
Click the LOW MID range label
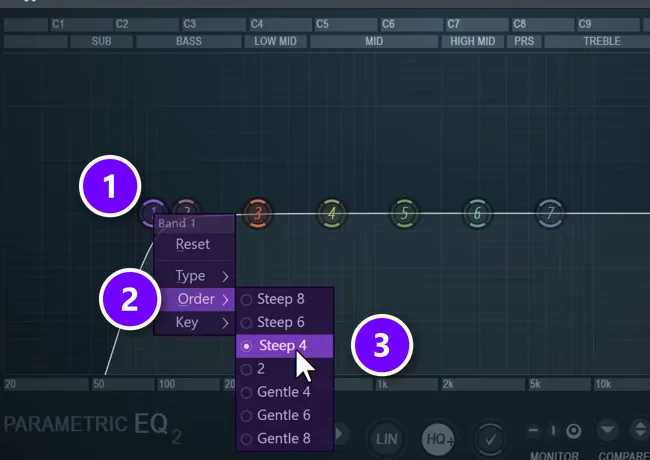click(x=276, y=41)
